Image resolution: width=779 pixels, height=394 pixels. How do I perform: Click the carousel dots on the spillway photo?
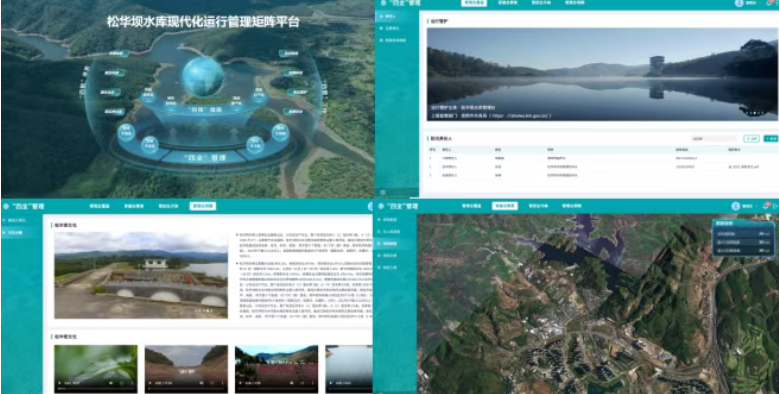coord(205,311)
